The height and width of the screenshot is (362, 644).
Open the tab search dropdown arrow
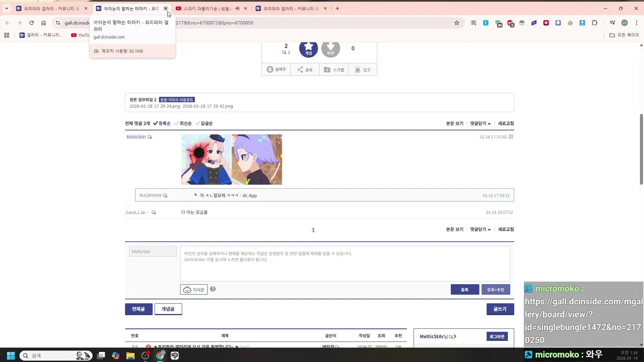tap(7, 9)
